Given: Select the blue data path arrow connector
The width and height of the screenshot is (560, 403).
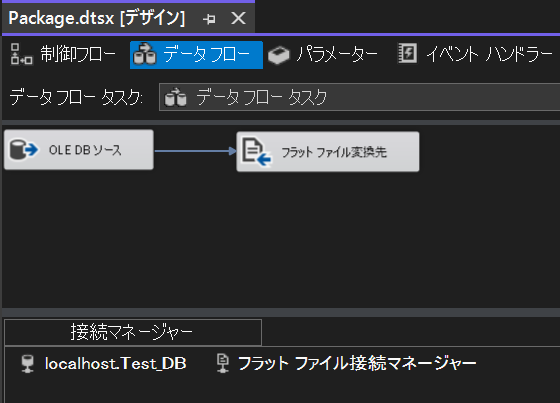Looking at the screenshot, I should point(195,151).
